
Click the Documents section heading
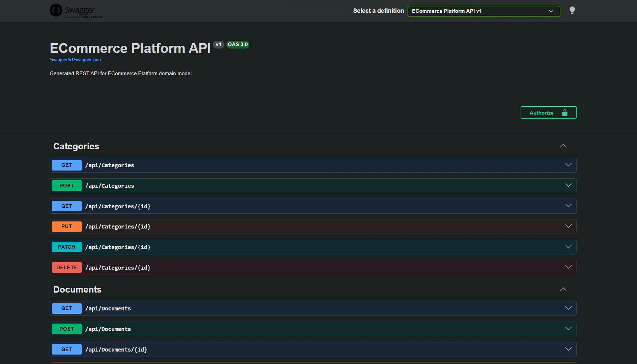pos(77,290)
